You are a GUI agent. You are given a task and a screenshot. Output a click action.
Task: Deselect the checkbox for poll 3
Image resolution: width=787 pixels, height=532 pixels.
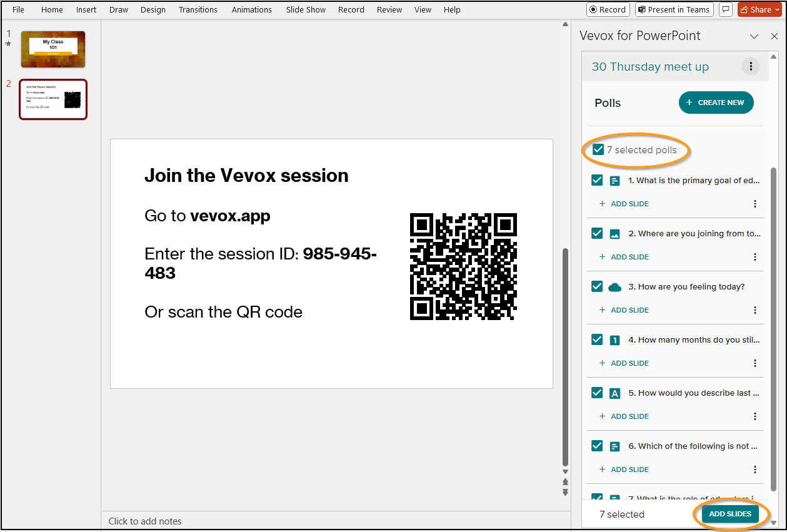point(597,286)
